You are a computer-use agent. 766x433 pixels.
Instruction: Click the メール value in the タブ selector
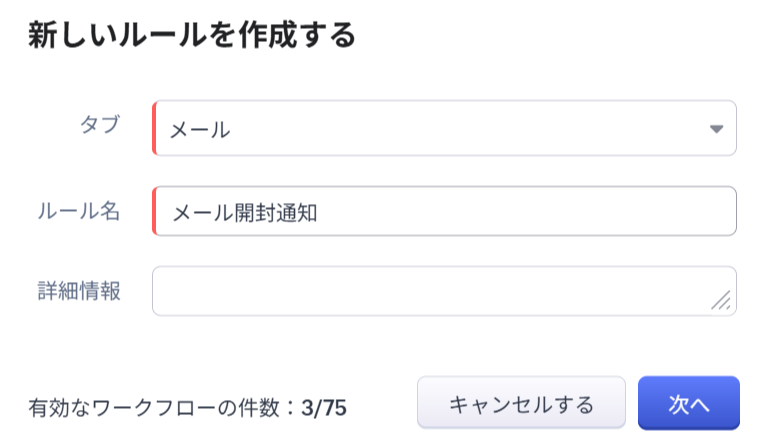200,129
